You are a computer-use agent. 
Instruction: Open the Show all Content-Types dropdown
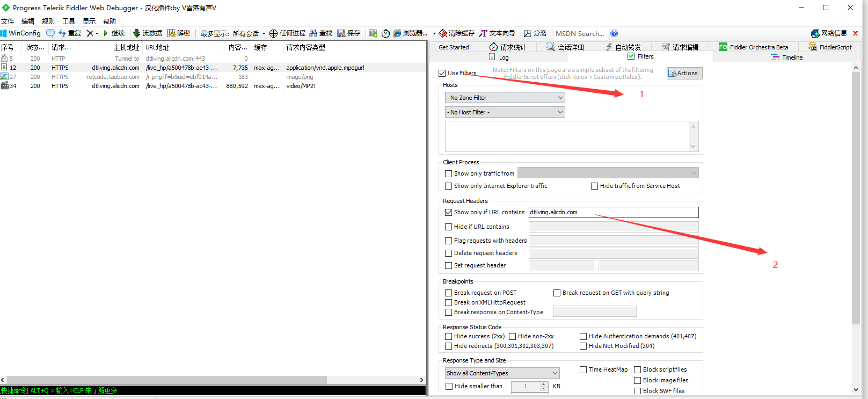click(502, 373)
